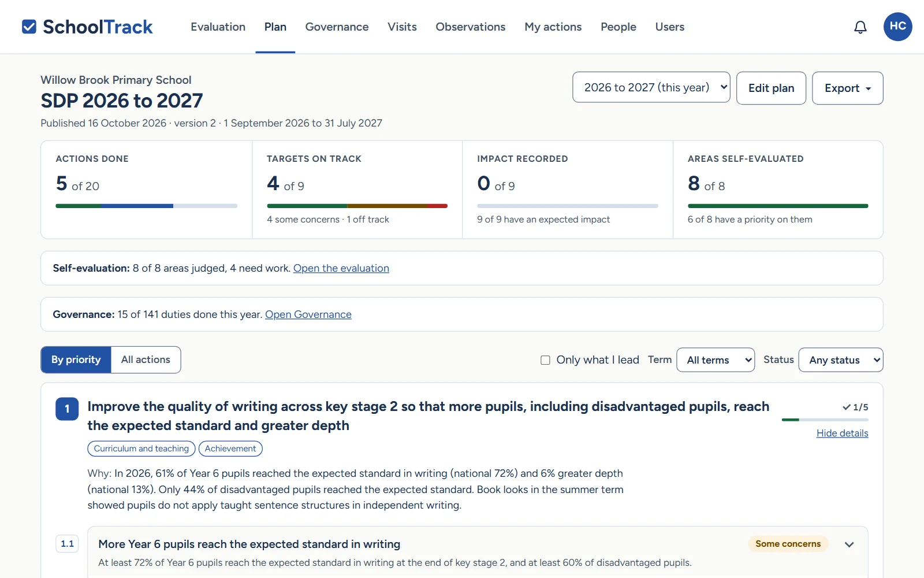This screenshot has width=924, height=578.
Task: Open the Export dropdown menu
Action: pyautogui.click(x=847, y=88)
